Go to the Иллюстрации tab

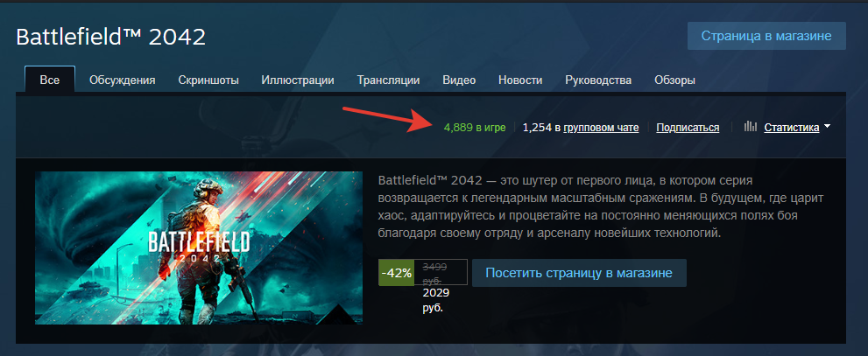[298, 80]
